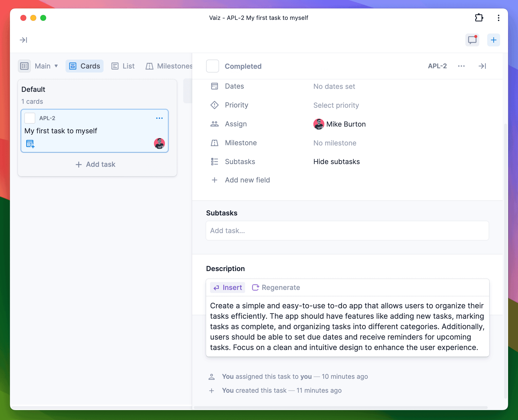Switch to the List view tab

(123, 66)
